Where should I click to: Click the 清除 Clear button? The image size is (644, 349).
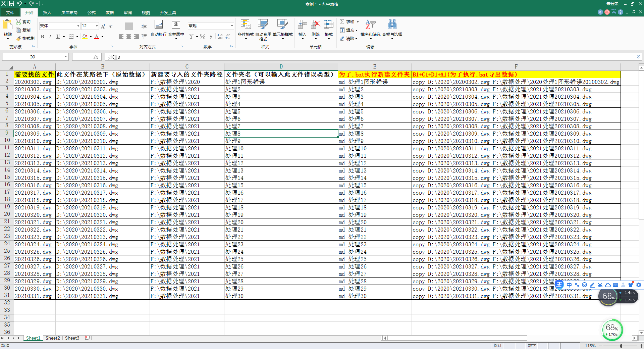pyautogui.click(x=348, y=39)
